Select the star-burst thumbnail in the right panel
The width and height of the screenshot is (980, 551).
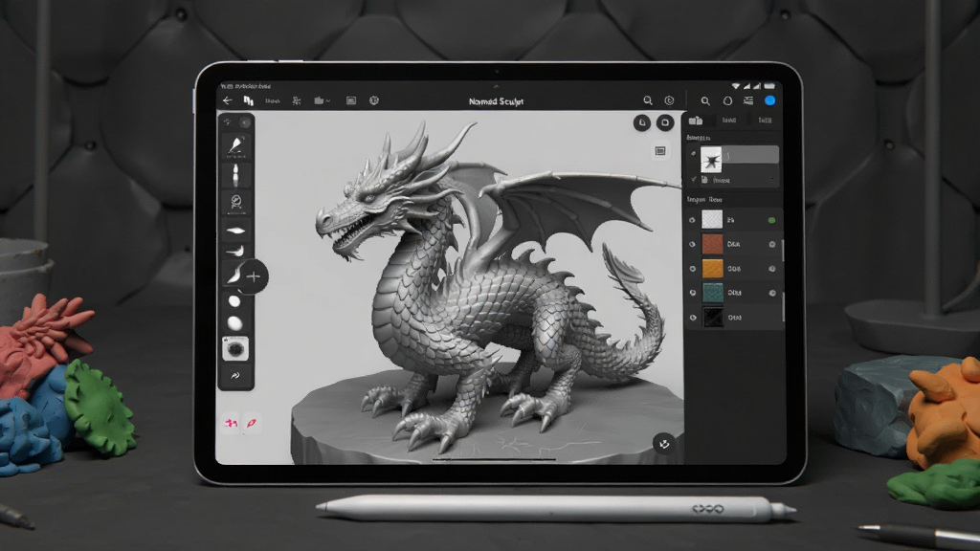pyautogui.click(x=711, y=160)
